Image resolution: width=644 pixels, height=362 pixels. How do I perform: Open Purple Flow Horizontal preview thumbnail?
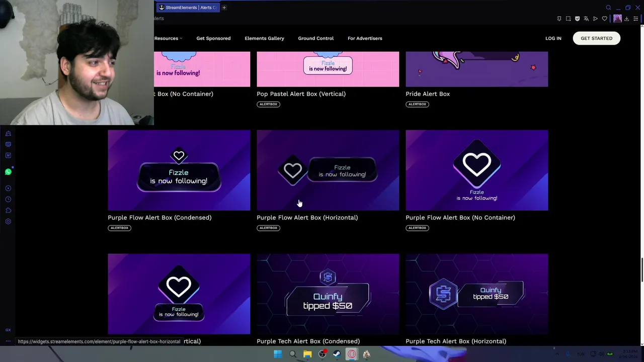point(328,170)
